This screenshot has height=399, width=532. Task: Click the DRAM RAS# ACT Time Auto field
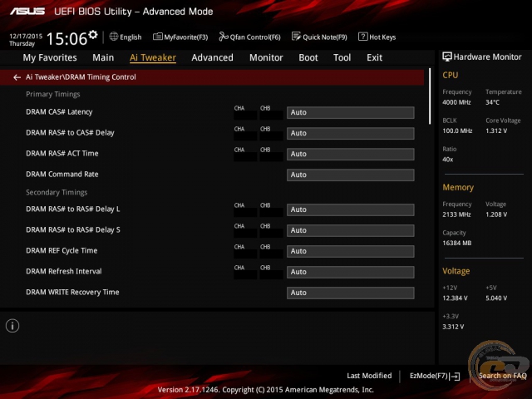(351, 154)
